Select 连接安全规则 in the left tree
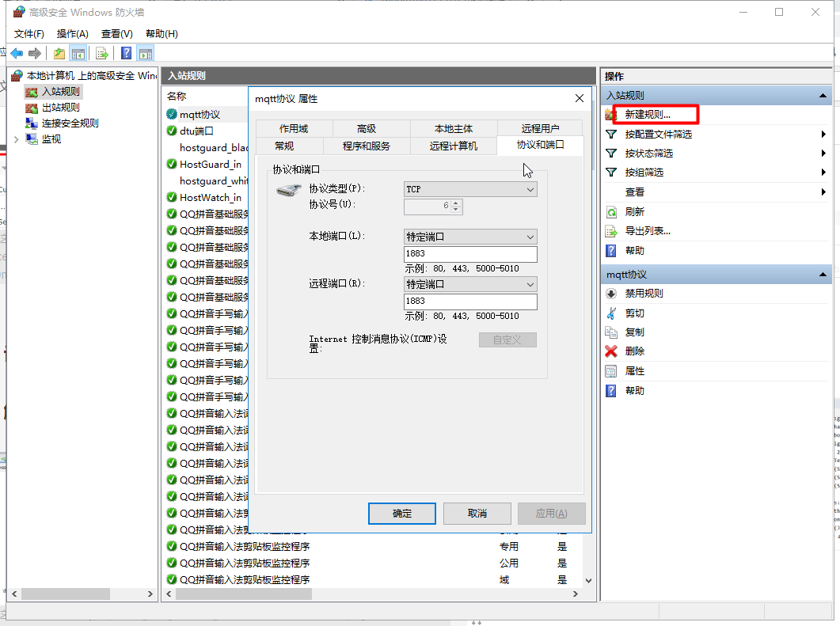 click(x=70, y=123)
